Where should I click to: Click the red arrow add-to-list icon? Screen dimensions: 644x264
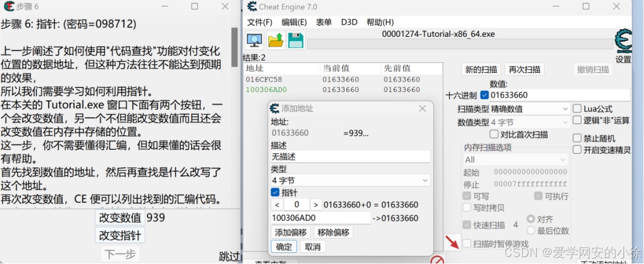pyautogui.click(x=452, y=242)
